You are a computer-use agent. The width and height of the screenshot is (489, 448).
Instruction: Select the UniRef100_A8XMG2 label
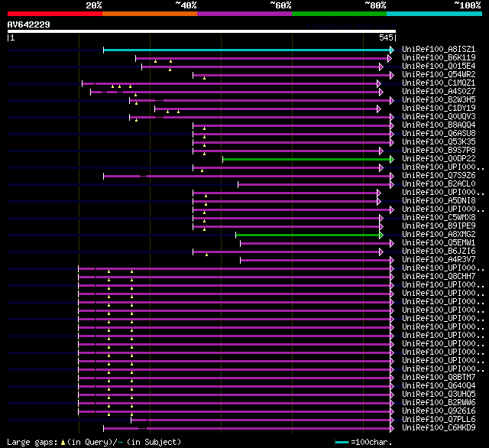[x=439, y=235]
